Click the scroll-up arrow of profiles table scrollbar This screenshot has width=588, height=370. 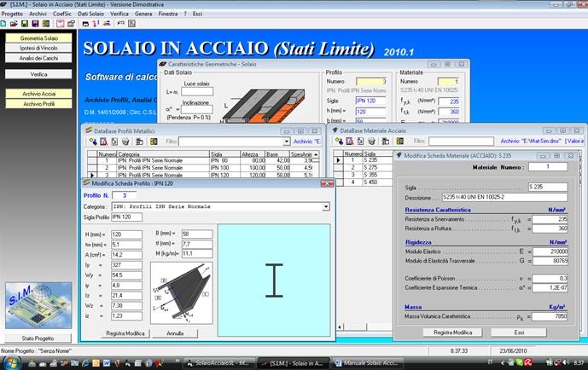click(x=316, y=154)
